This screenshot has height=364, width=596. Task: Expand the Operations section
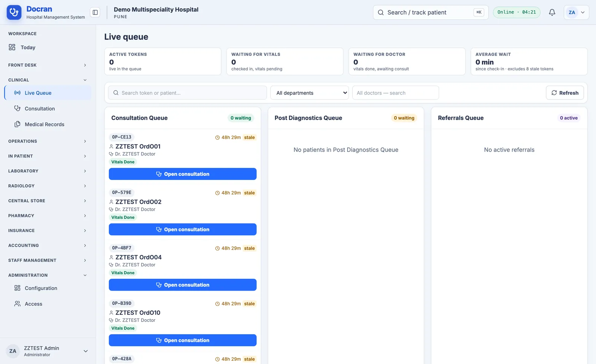pos(47,141)
